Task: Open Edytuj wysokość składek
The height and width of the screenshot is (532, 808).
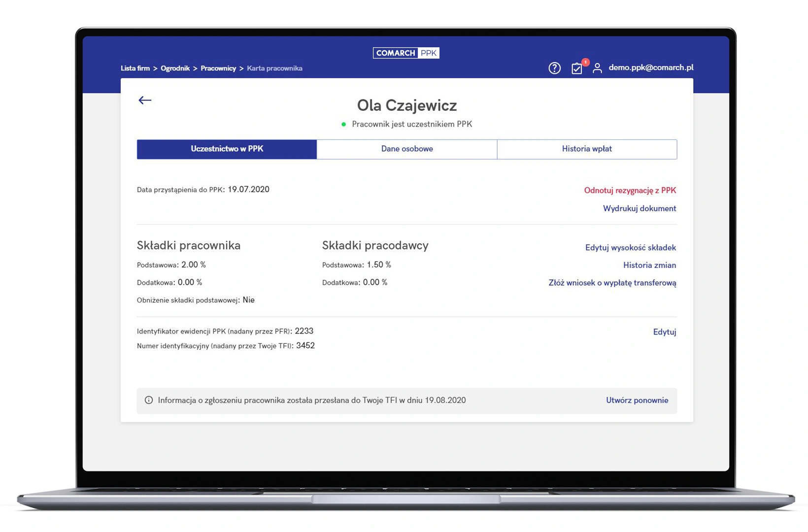Action: [x=630, y=247]
